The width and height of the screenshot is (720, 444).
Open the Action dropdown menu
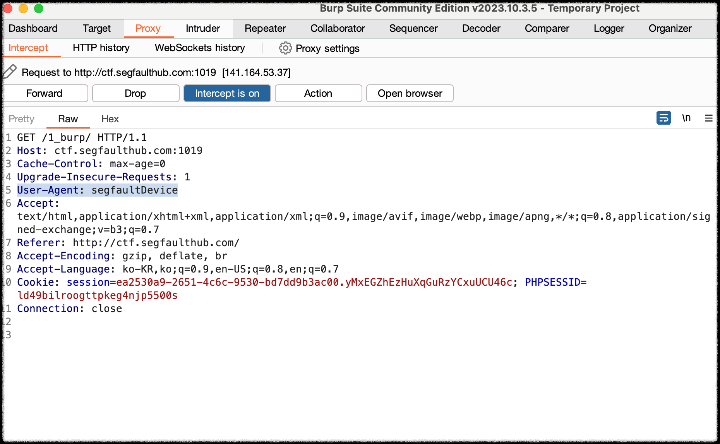(x=318, y=93)
